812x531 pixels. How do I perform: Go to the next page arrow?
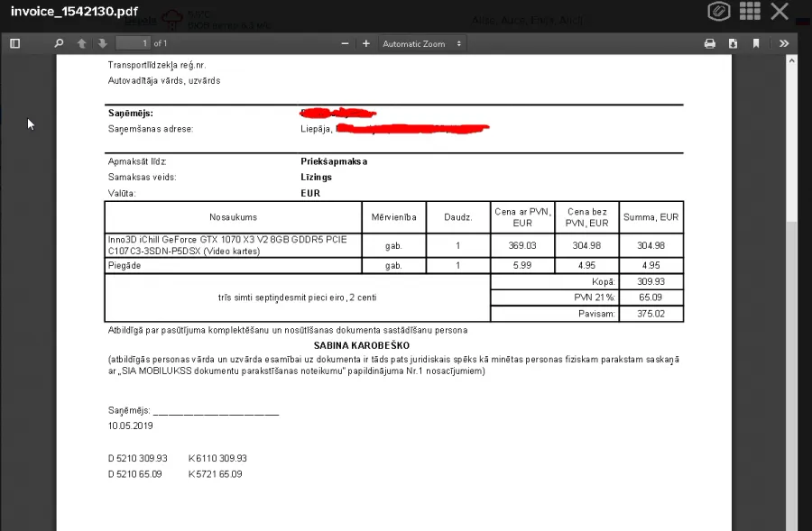pyautogui.click(x=103, y=43)
